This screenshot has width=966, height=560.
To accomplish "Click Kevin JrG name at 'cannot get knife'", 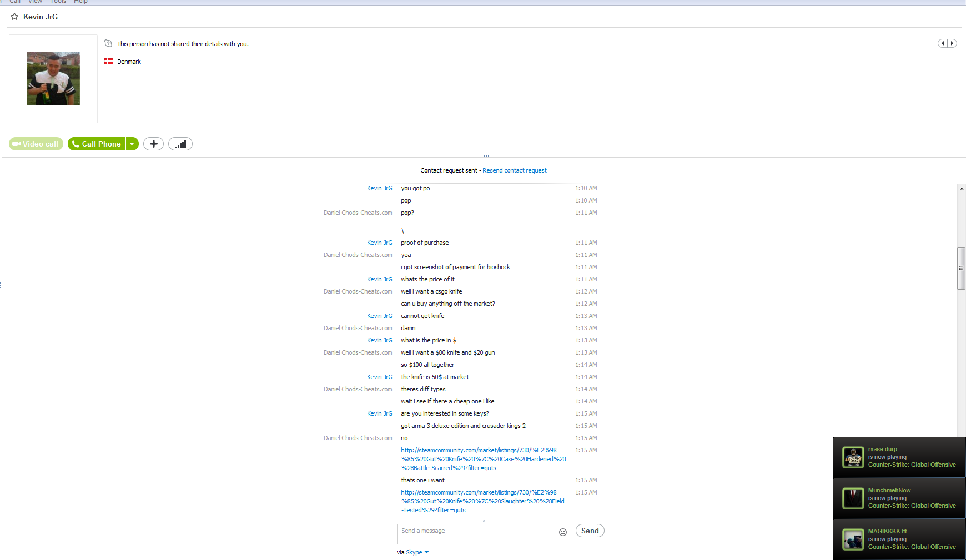I will [x=380, y=316].
